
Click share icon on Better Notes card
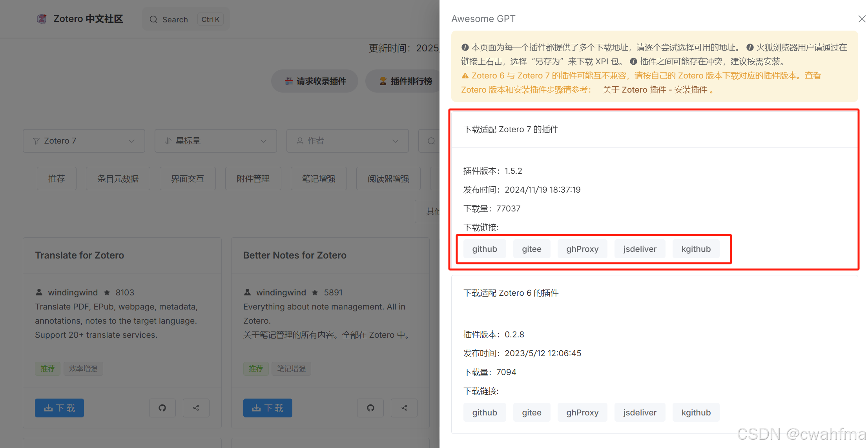pyautogui.click(x=404, y=408)
